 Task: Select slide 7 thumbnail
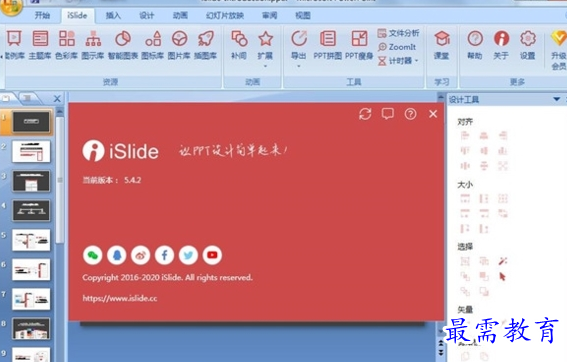31,299
